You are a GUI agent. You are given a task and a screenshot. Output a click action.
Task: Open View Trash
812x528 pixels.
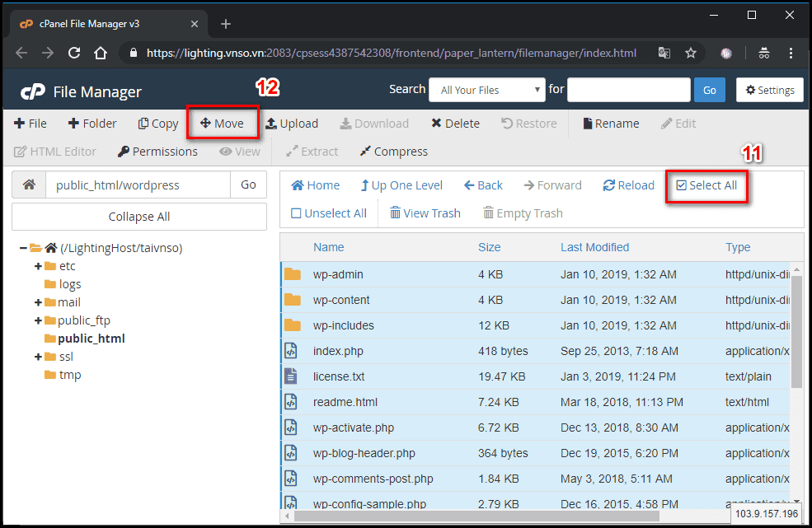(x=425, y=213)
